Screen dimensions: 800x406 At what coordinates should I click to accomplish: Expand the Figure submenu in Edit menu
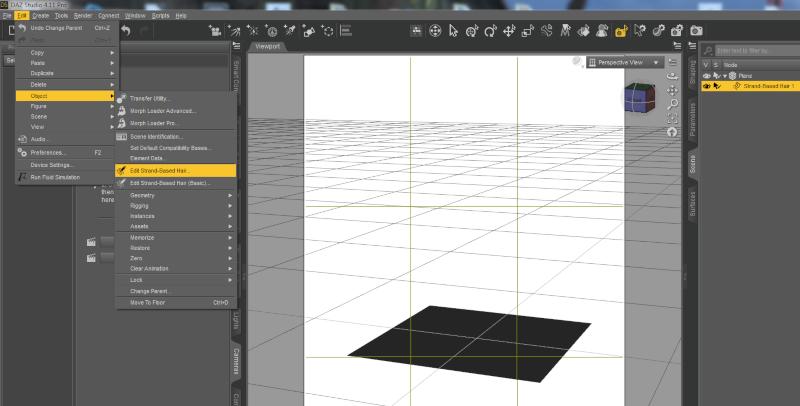(67, 106)
